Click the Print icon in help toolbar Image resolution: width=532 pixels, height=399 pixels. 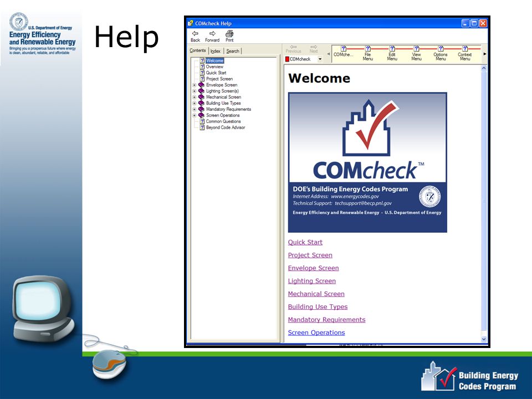pyautogui.click(x=229, y=34)
